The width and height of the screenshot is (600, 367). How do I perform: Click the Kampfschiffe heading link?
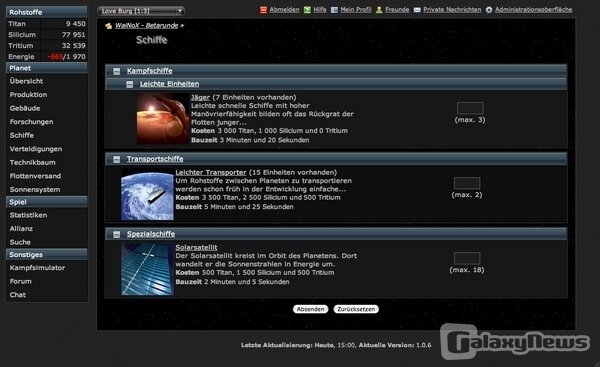[x=150, y=71]
